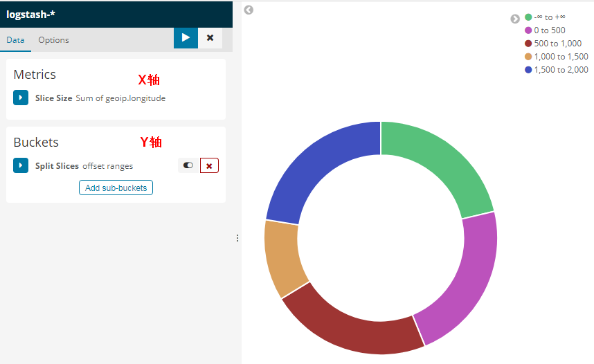Viewport: 594px width, 364px height.
Task: Click the logstash-* index pattern title
Action: [30, 15]
